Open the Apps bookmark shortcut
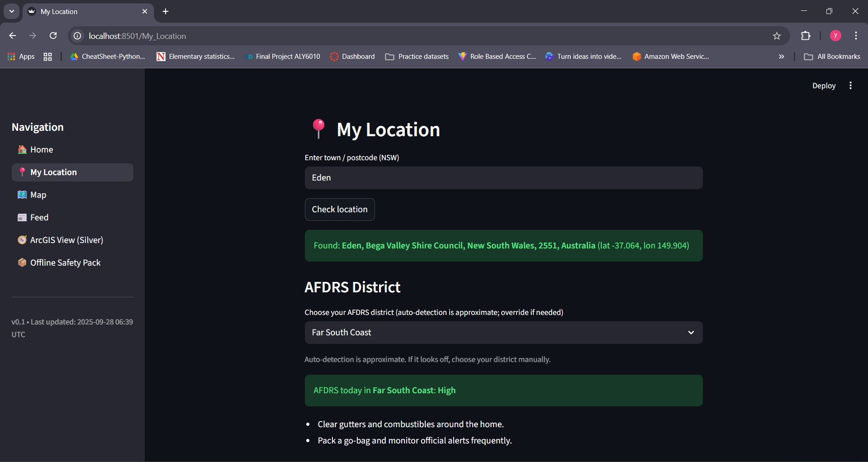 pos(21,57)
